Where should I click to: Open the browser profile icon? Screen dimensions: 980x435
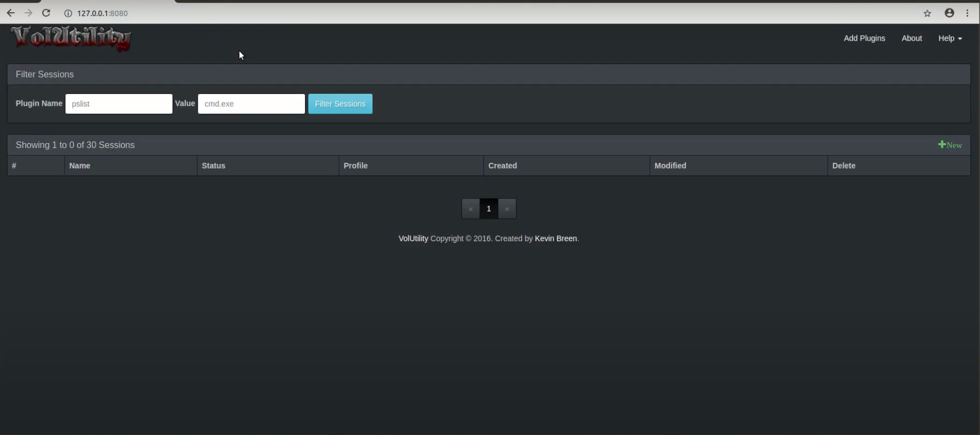tap(949, 13)
